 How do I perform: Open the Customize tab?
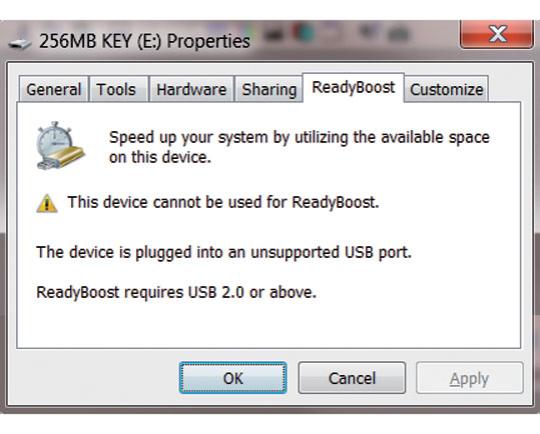pos(446,90)
